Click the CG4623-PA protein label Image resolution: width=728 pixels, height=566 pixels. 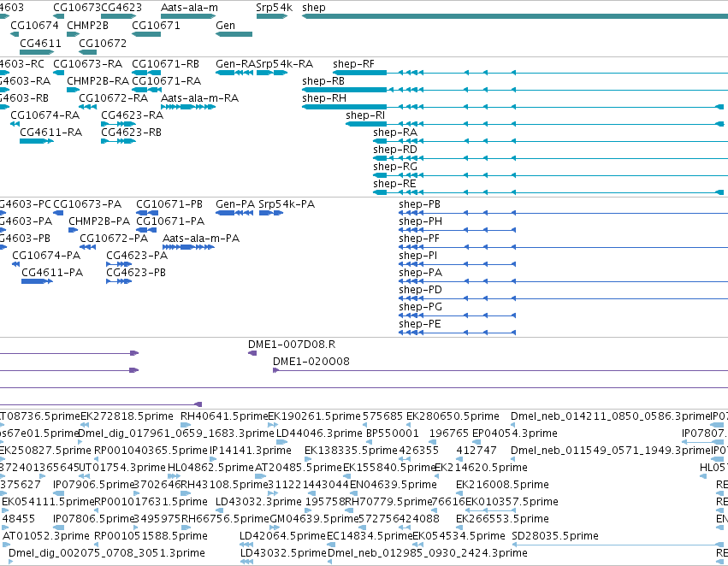tap(137, 256)
